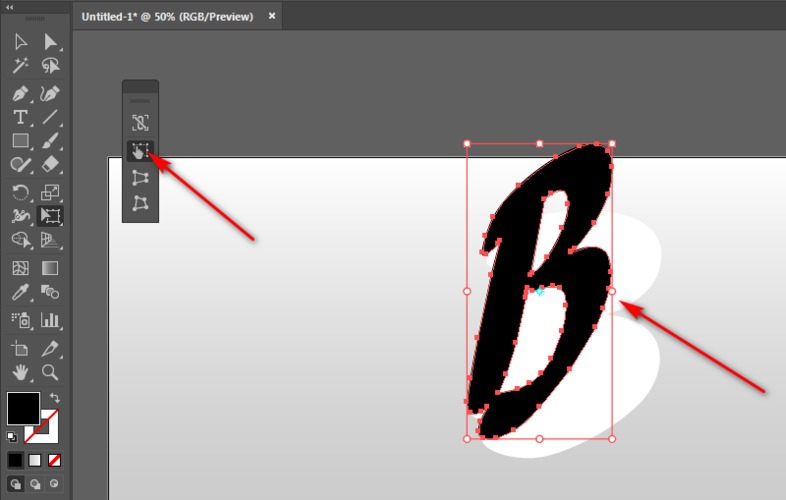
Task: Enable Draw Inside mode
Action: click(x=54, y=484)
